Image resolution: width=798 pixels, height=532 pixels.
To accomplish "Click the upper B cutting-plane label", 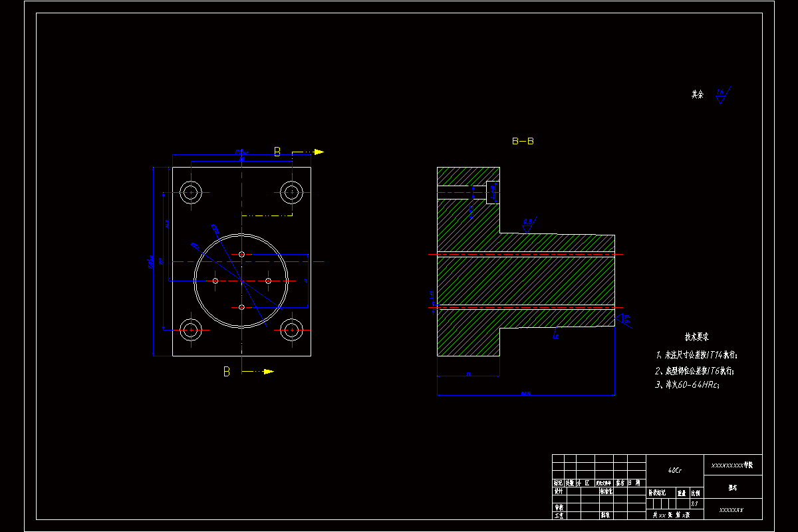I will (277, 152).
